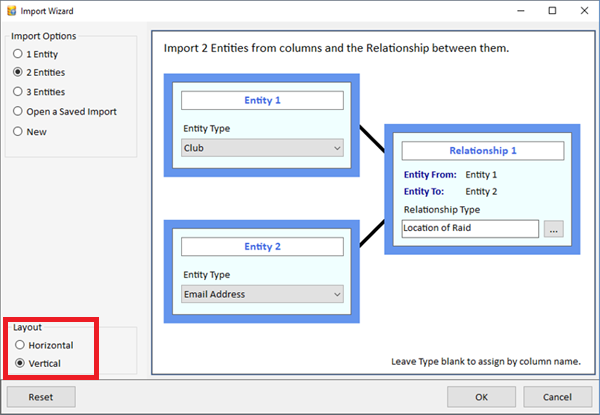Minimize the Import Wizard window
The width and height of the screenshot is (600, 415).
click(x=520, y=11)
